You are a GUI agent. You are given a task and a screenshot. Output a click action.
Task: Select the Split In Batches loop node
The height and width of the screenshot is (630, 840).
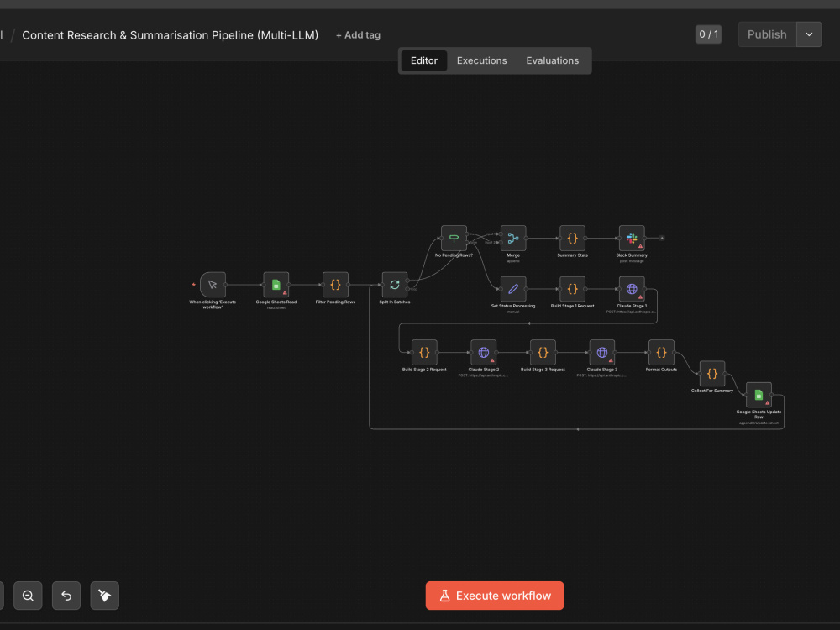pyautogui.click(x=395, y=285)
